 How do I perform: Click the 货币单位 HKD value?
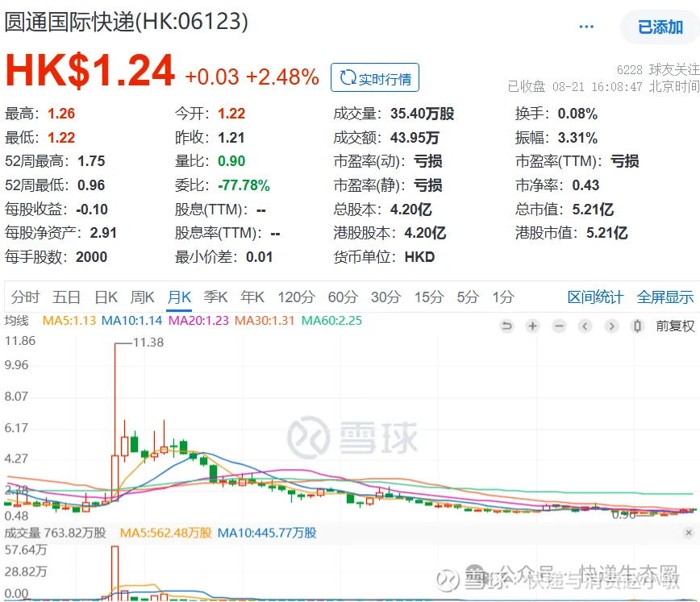(419, 257)
